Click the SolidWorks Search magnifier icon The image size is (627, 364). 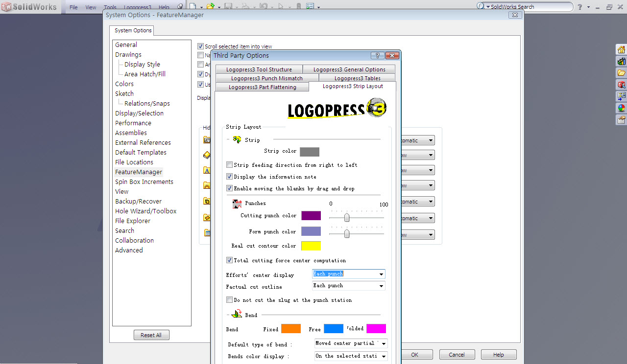[480, 6]
